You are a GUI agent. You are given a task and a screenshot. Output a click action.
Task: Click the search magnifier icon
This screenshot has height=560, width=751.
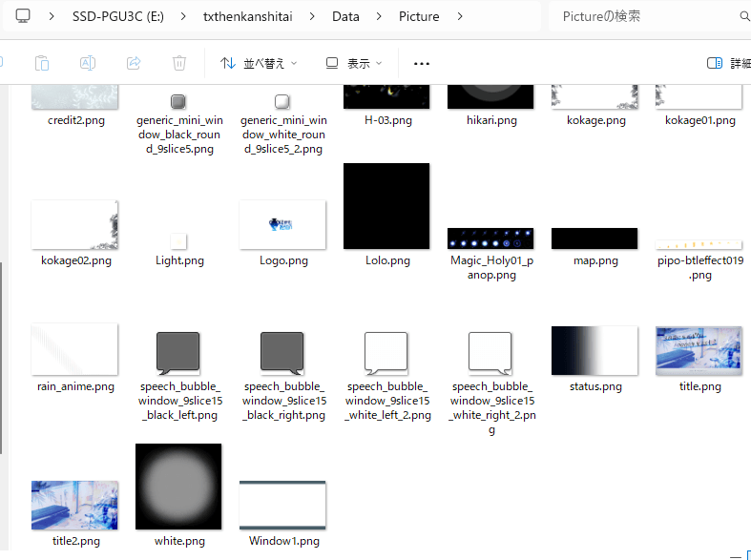pos(745,16)
